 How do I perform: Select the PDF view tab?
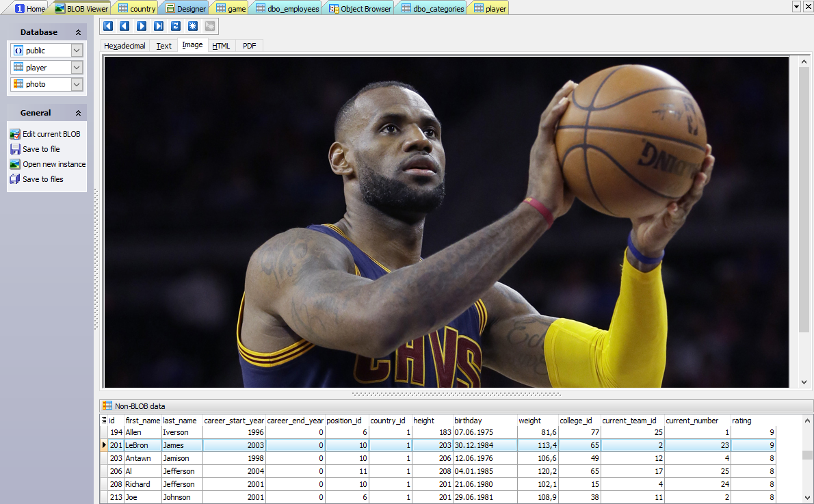point(249,45)
